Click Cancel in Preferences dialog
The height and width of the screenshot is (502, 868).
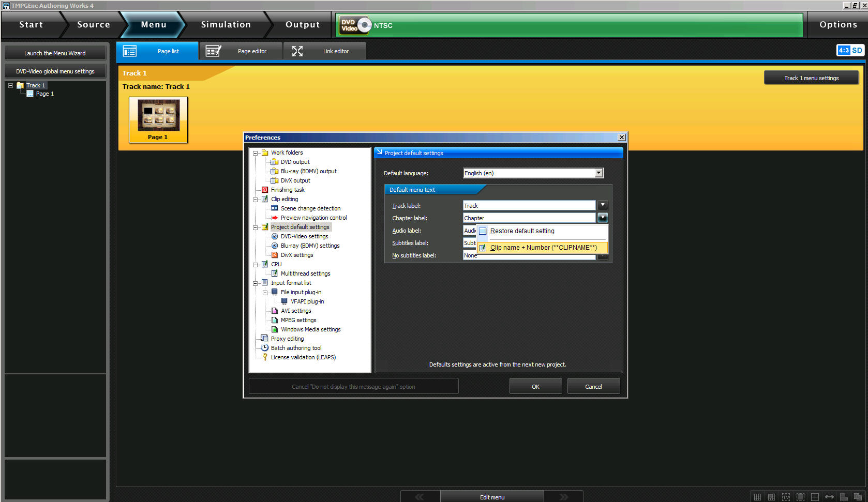pos(593,386)
